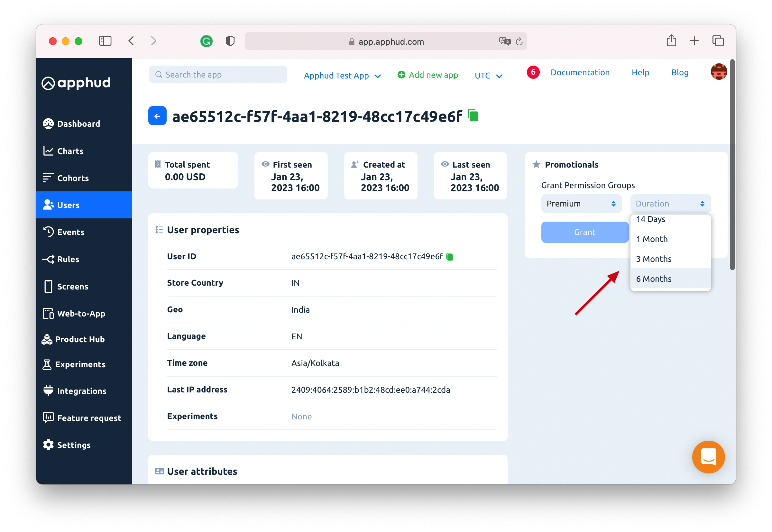Go to Charts in sidebar
Viewport: 772px width, 532px height.
click(70, 151)
